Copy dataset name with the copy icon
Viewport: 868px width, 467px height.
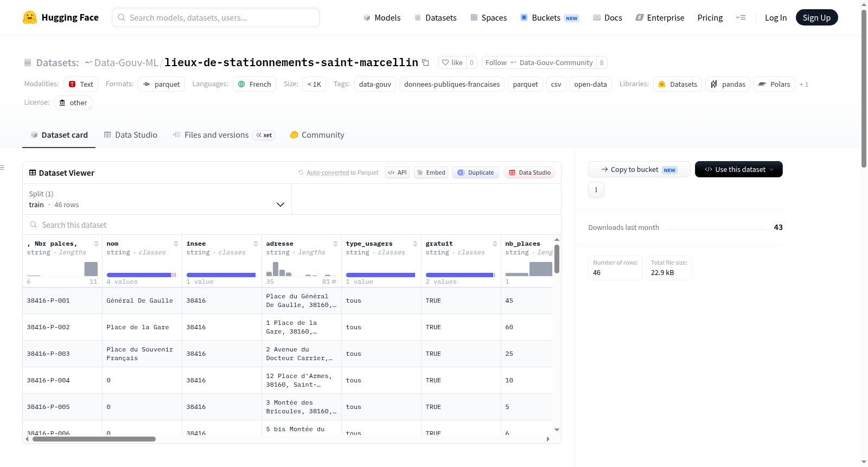point(425,62)
